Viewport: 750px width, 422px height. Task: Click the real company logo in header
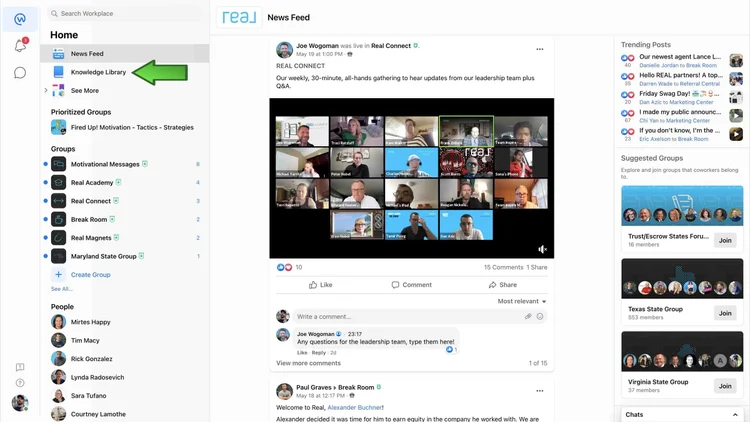tap(239, 17)
